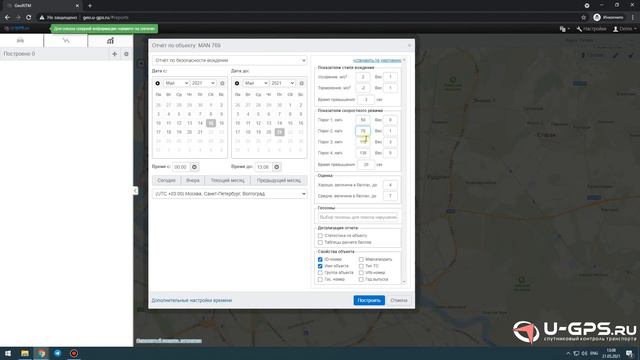Check the 'Год выпуска' checkbox
This screenshot has height=360, width=640.
point(361,280)
